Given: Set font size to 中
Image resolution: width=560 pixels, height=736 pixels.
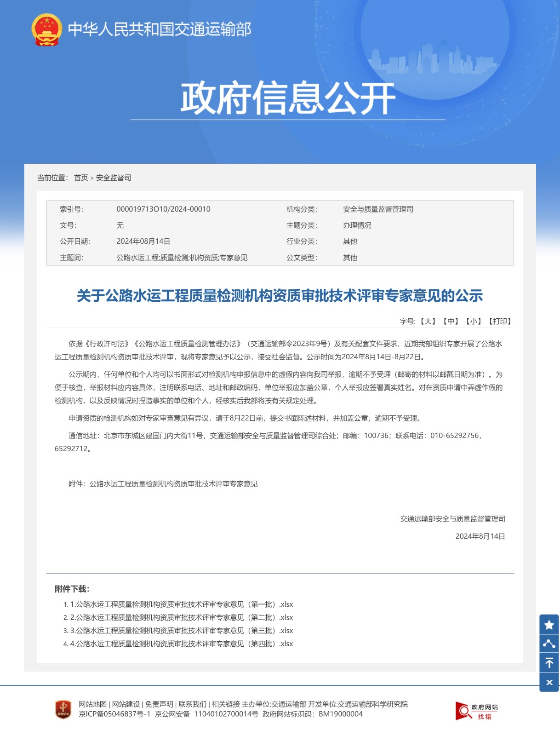Looking at the screenshot, I should click(x=451, y=321).
